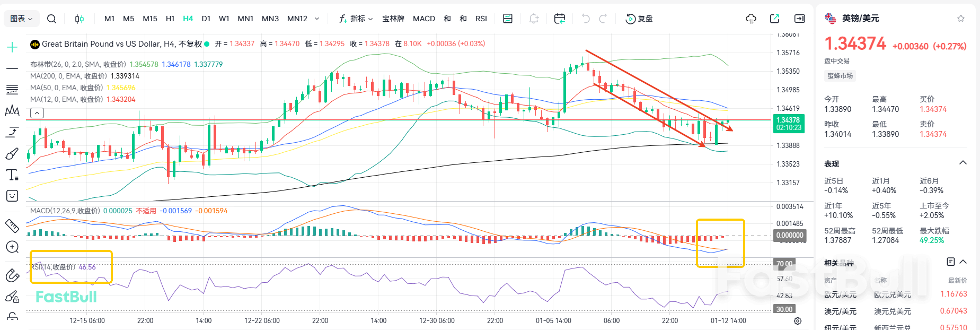Open the 图表 dropdown
The image size is (980, 330).
[x=21, y=19]
